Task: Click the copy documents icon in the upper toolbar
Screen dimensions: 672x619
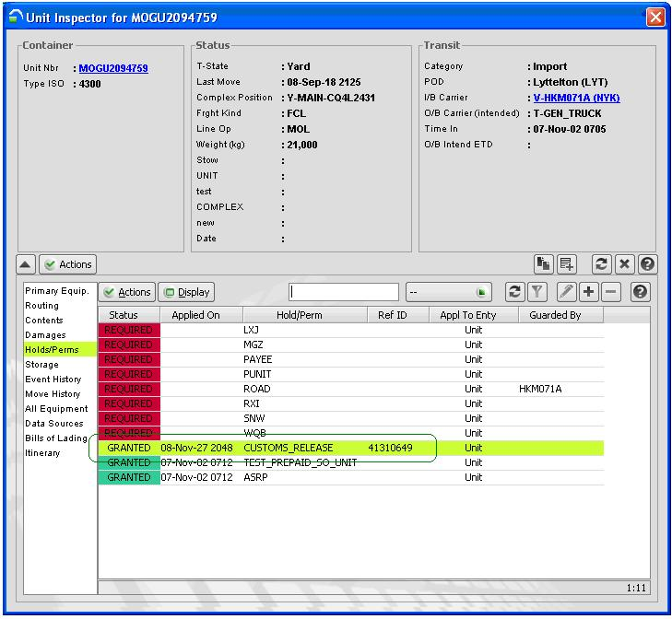Action: coord(544,263)
